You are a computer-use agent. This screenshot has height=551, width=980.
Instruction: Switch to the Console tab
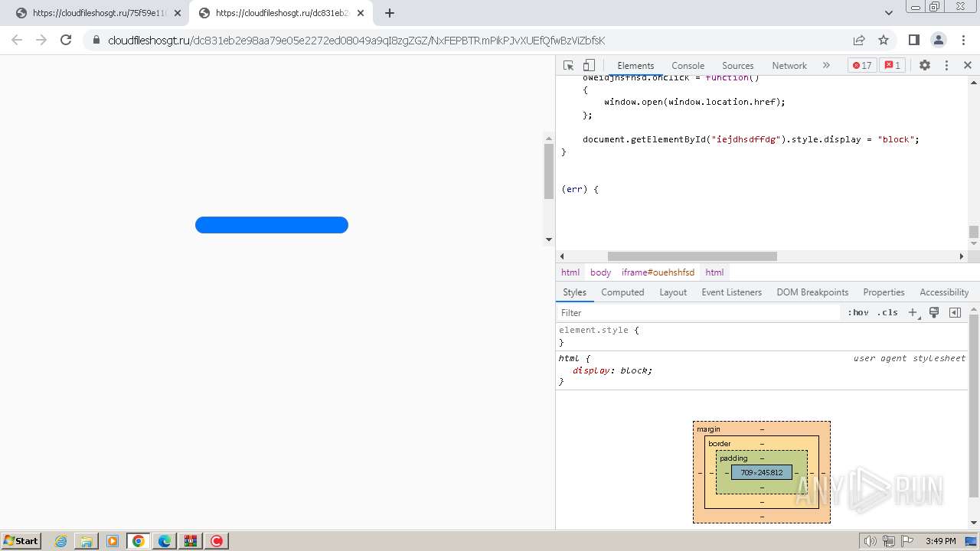pyautogui.click(x=688, y=65)
